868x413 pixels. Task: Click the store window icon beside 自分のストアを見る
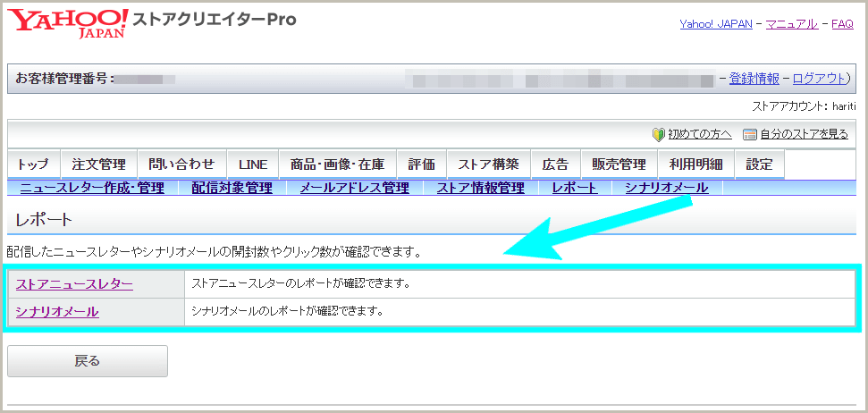pos(749,134)
